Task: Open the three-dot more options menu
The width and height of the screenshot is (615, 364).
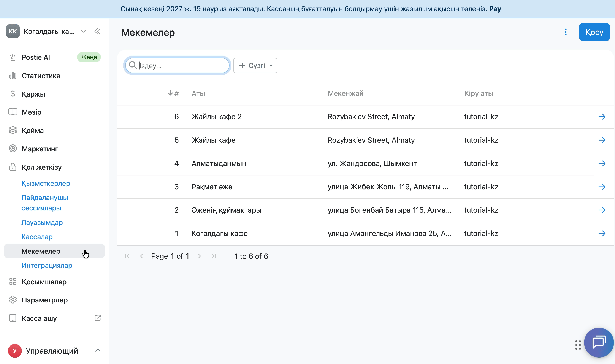Action: click(566, 32)
